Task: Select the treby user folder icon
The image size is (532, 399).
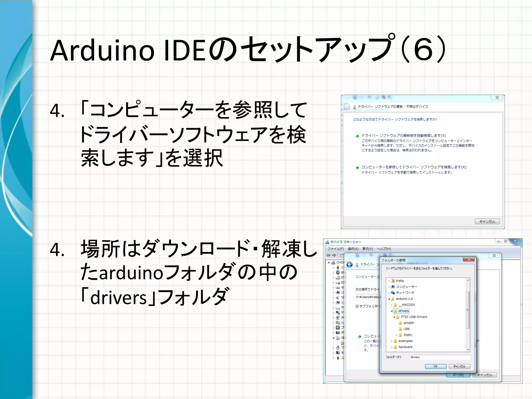Action: (x=393, y=281)
